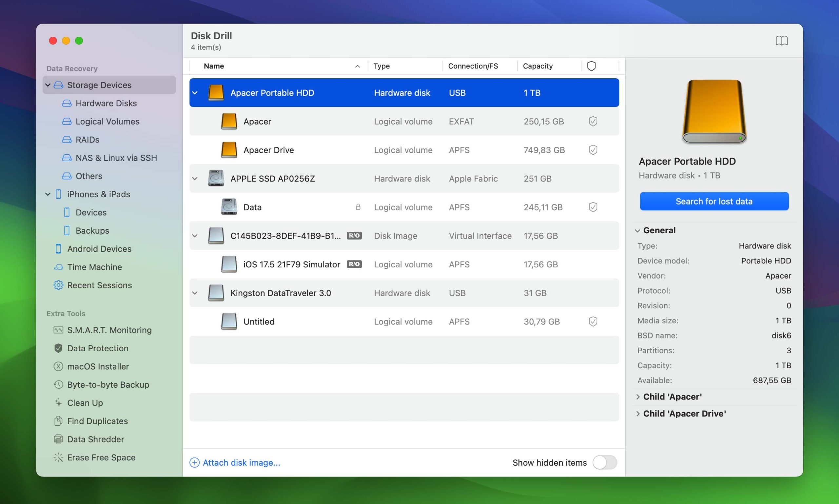839x504 pixels.
Task: Click the Kingston DataTraveler drive icon
Action: click(x=216, y=293)
